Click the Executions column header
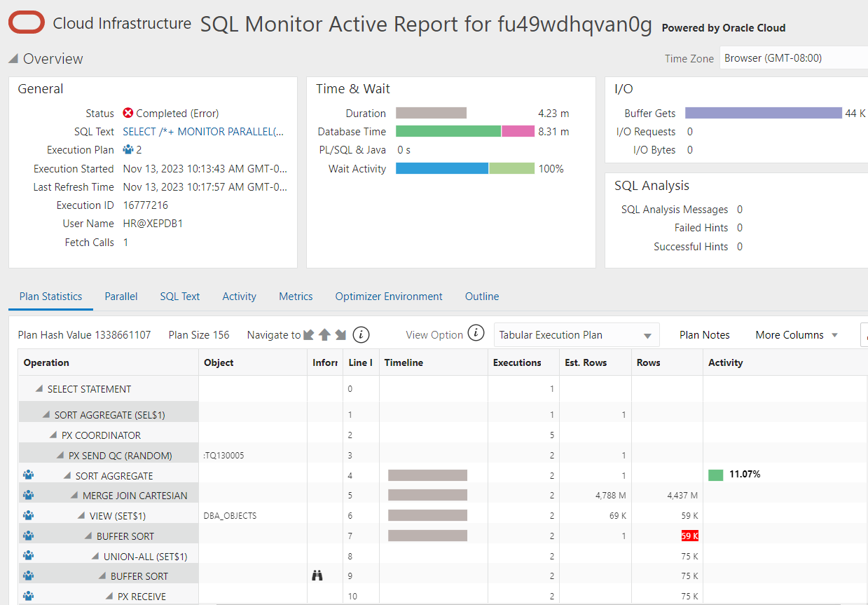 pos(517,362)
